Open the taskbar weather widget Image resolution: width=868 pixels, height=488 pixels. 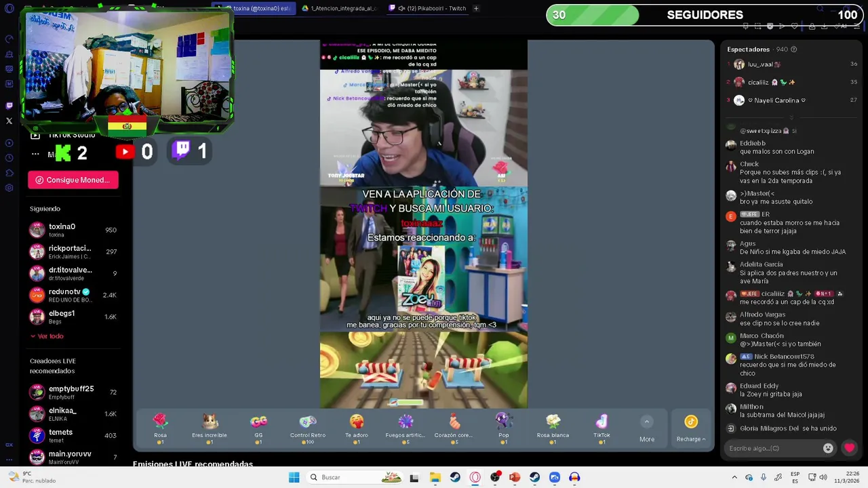pyautogui.click(x=31, y=477)
